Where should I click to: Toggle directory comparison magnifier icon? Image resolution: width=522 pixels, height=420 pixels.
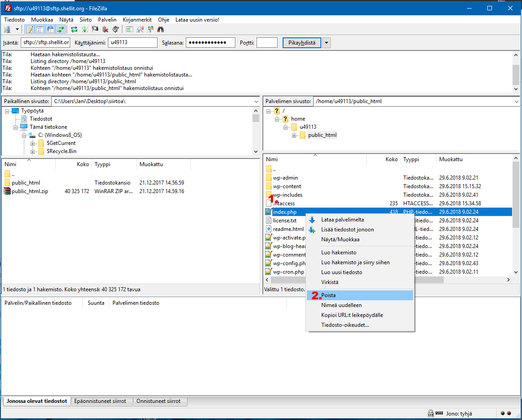pyautogui.click(x=140, y=29)
